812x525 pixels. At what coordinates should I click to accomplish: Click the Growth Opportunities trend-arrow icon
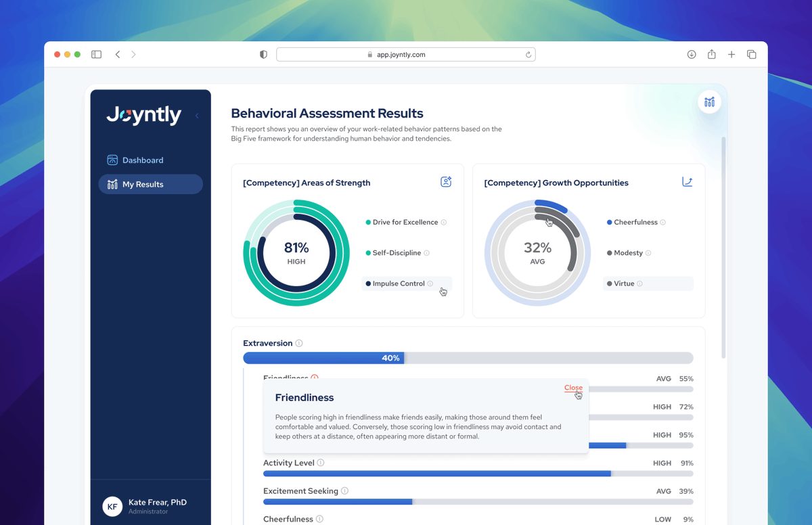687,182
